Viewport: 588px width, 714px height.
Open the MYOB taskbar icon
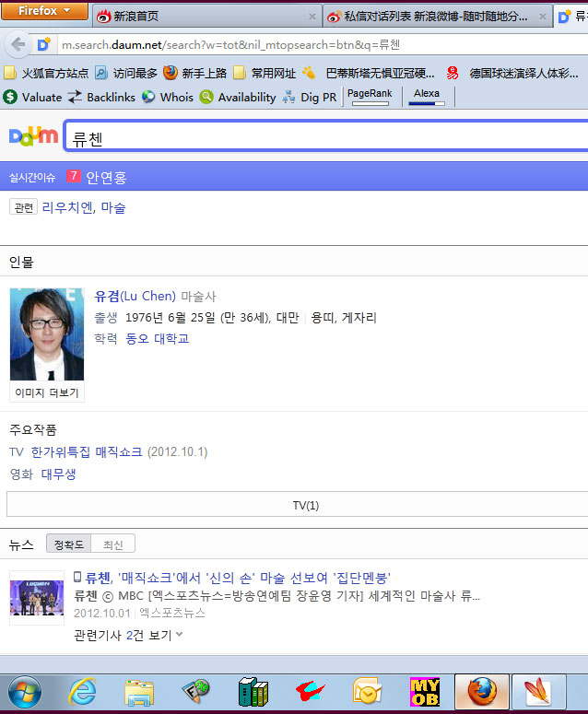pyautogui.click(x=425, y=692)
